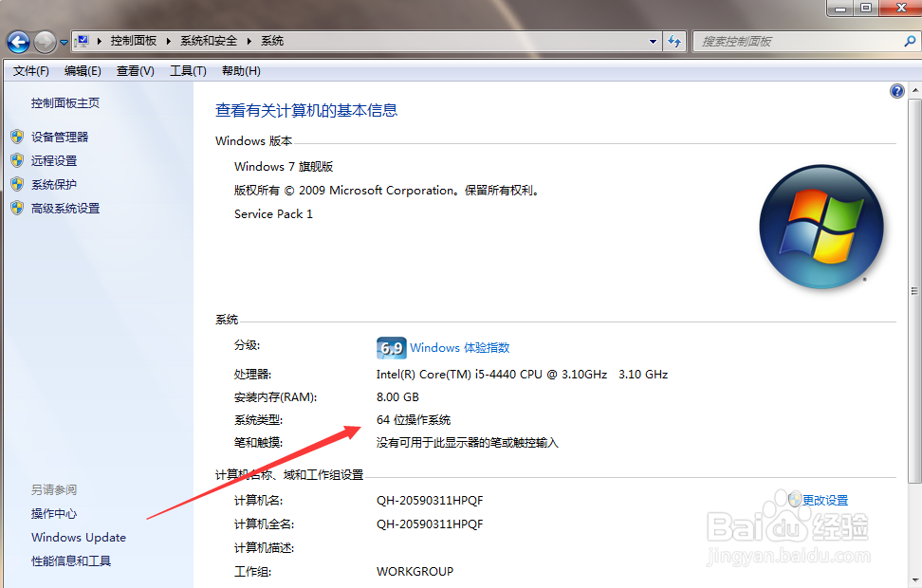The height and width of the screenshot is (588, 922).
Task: Click 更改设置 link
Action: [825, 500]
